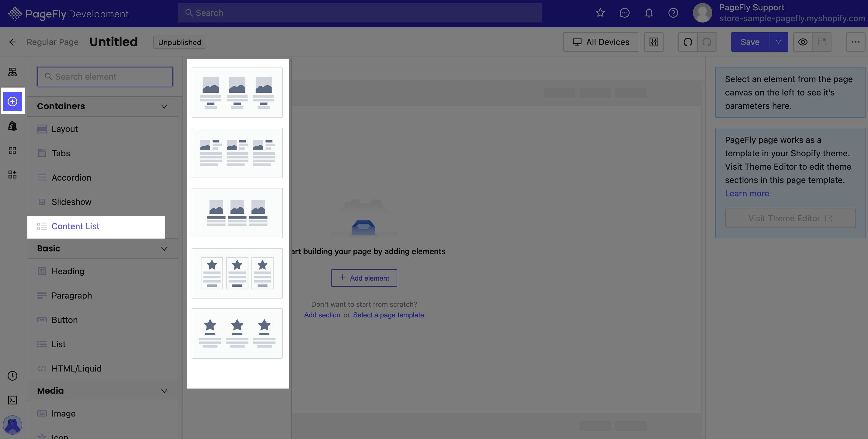This screenshot has height=439, width=868.
Task: Click the Unpublished status badge
Action: coord(180,42)
